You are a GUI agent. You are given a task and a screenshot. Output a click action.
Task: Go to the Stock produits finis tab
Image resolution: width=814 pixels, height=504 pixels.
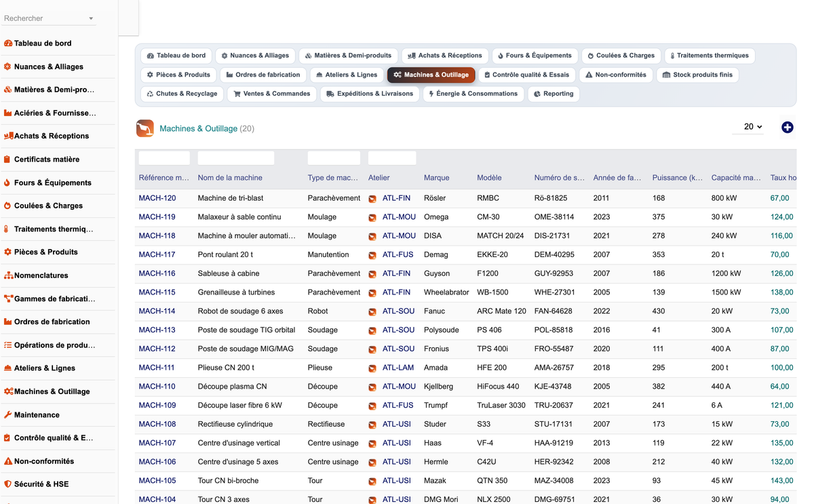tap(698, 75)
